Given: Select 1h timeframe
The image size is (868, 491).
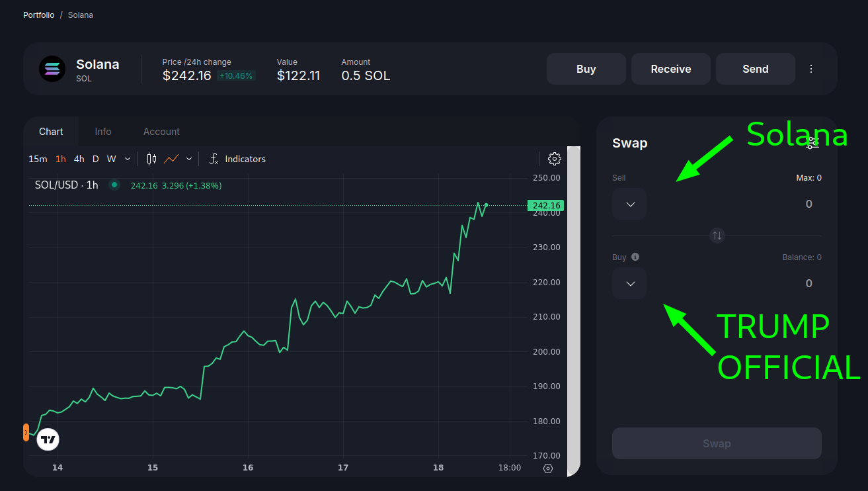Looking at the screenshot, I should point(61,159).
